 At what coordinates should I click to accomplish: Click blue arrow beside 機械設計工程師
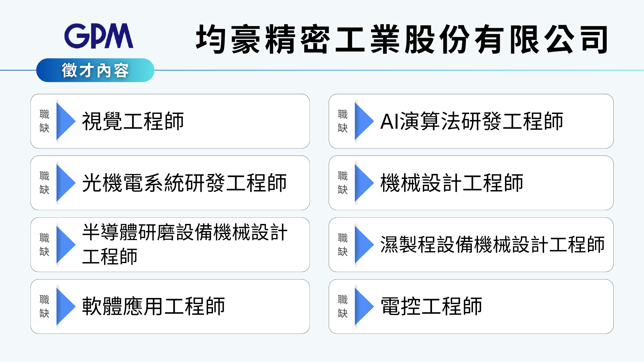click(x=363, y=183)
